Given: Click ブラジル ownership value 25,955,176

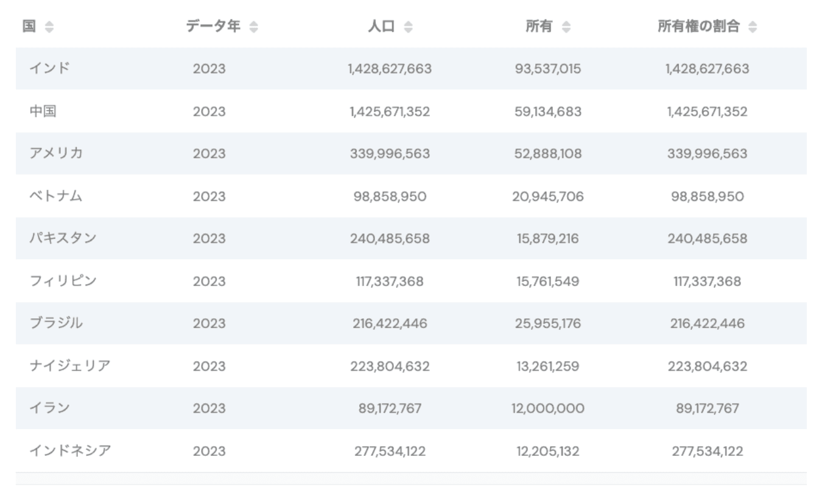Looking at the screenshot, I should [x=547, y=323].
